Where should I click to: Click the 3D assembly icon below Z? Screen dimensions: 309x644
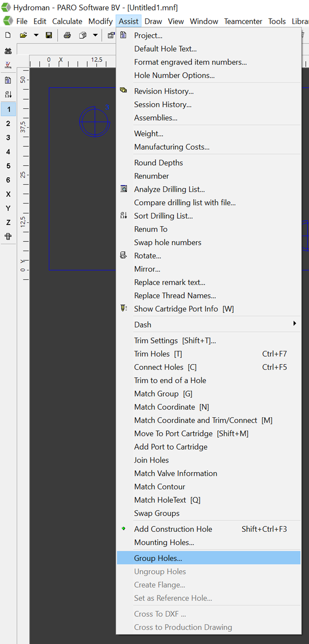tap(8, 236)
